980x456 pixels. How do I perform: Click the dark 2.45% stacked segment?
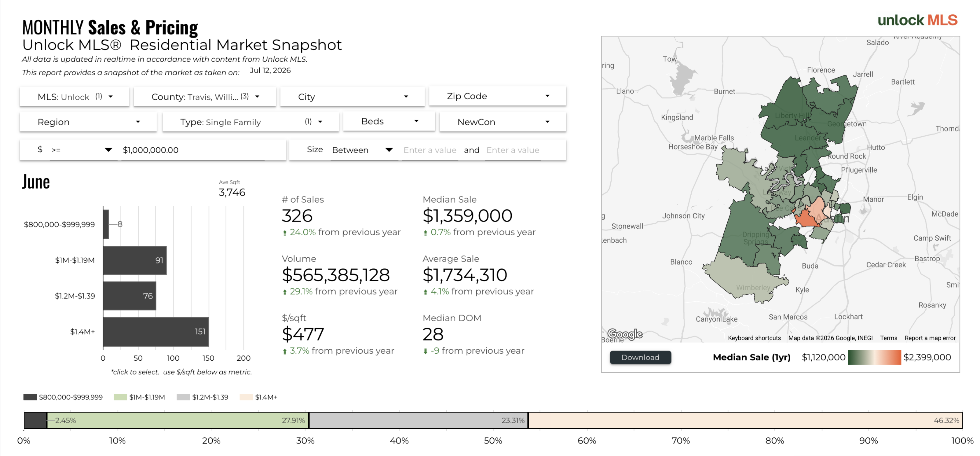pos(35,420)
